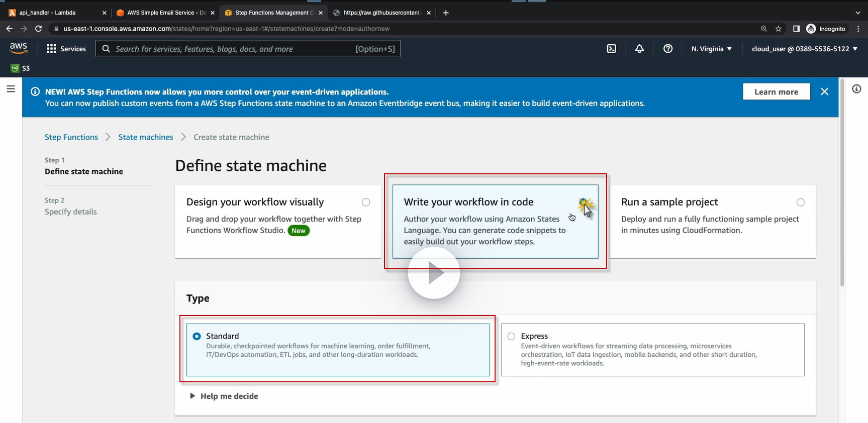Screen dimensions: 868x423
Task: Click the AWS logo home icon
Action: [x=19, y=48]
